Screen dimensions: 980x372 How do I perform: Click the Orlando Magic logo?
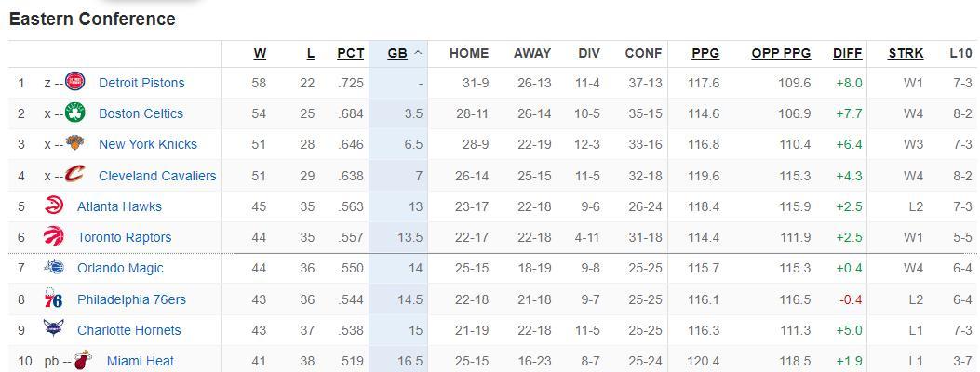tap(54, 268)
